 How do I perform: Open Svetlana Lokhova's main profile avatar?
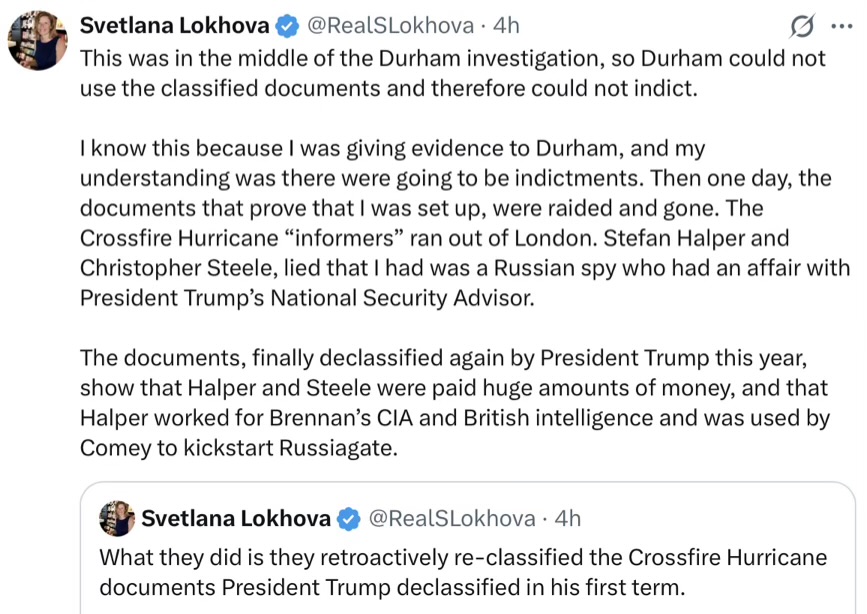coord(37,42)
